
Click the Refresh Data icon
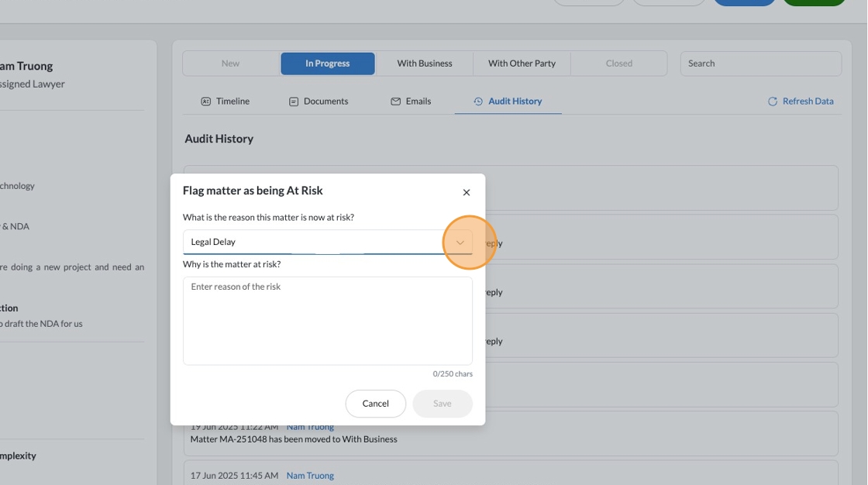click(x=772, y=101)
